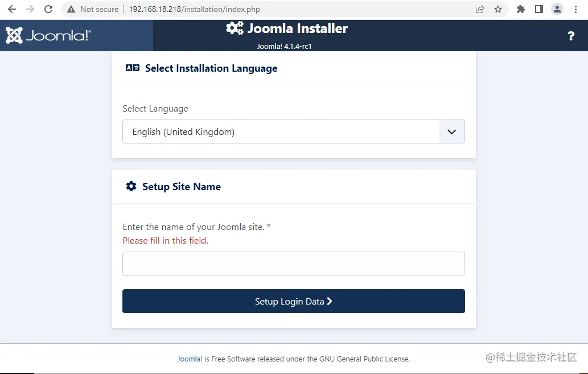Focus the Joomla site name field
Viewport: 588px width, 374px height.
[294, 264]
